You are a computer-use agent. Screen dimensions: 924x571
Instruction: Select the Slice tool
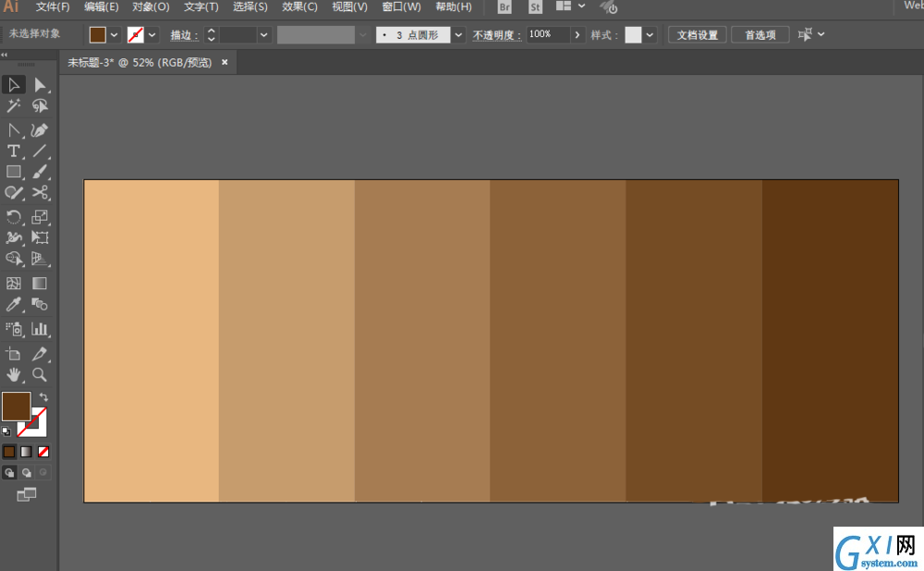click(x=40, y=354)
